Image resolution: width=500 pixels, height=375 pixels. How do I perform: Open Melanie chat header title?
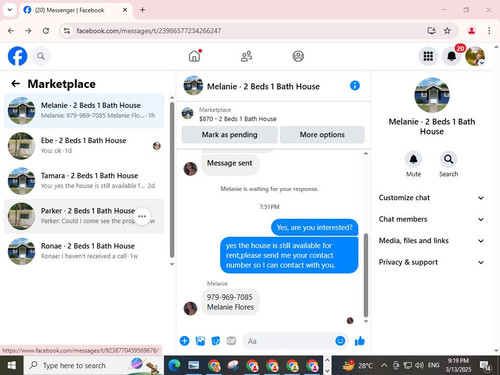(263, 86)
